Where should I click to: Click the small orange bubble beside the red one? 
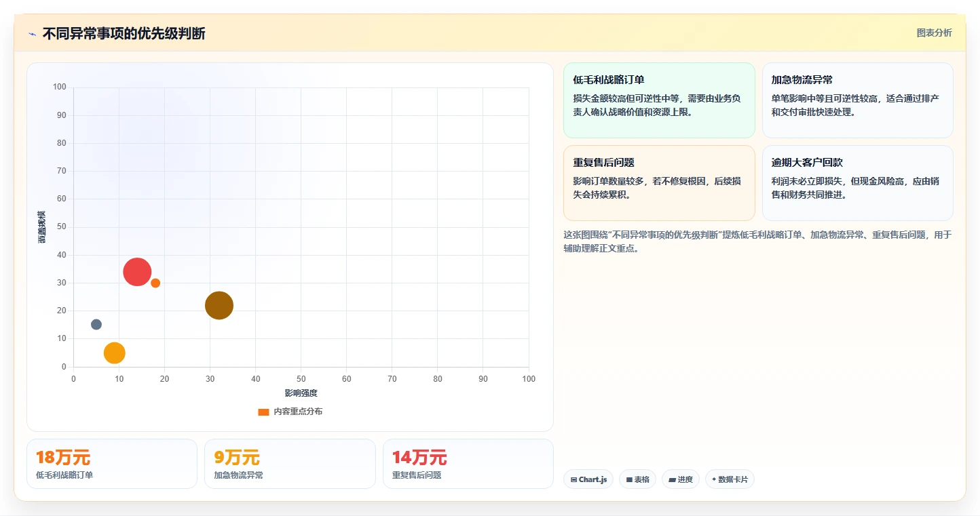pos(155,283)
